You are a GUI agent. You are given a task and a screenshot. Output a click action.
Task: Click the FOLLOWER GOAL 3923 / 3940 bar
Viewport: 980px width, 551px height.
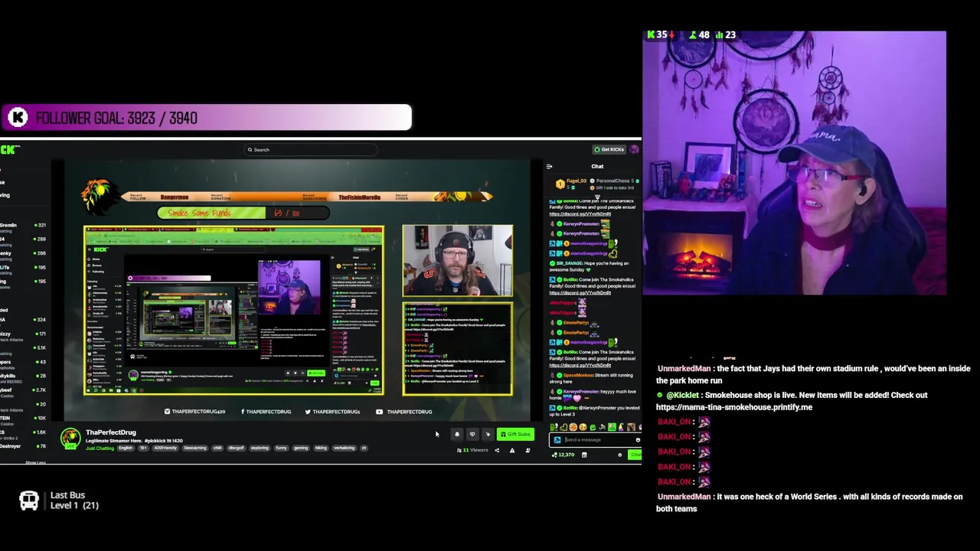206,118
